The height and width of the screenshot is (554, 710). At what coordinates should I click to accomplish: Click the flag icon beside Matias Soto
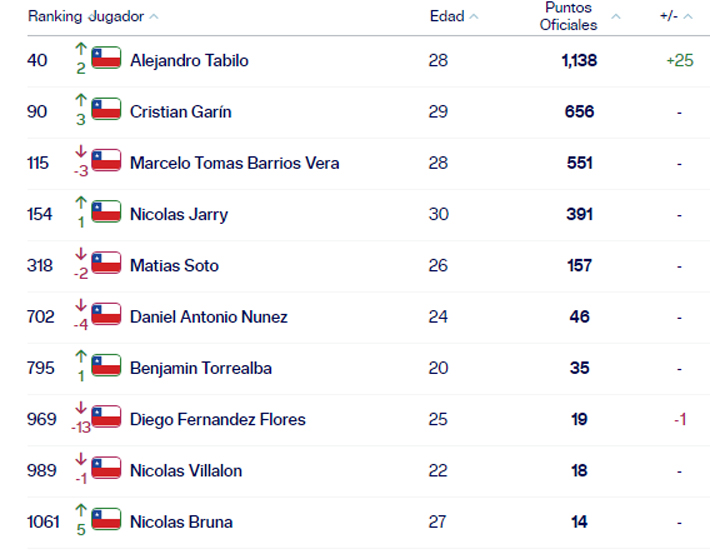pos(106,263)
